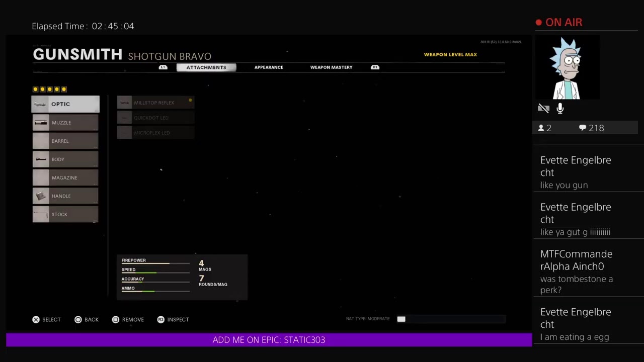Choose the Quickdot LED optic
Viewport: 644px width, 362px height.
coord(155,118)
